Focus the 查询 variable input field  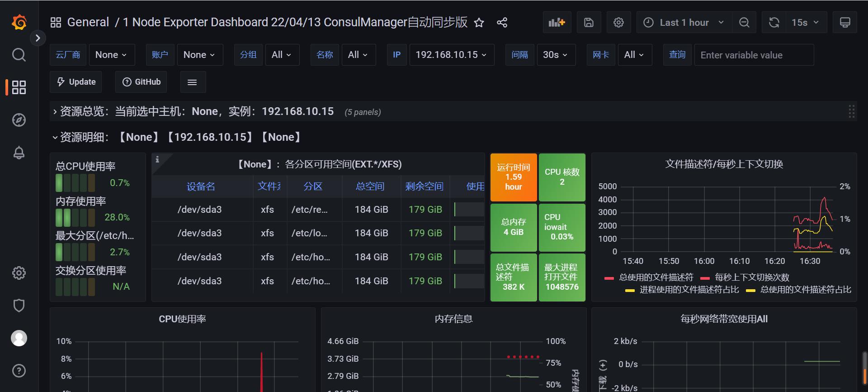pyautogui.click(x=754, y=55)
